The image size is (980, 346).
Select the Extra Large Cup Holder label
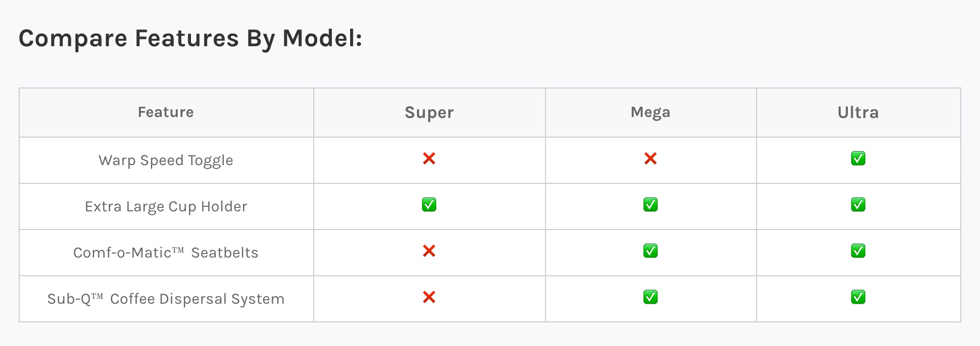coord(166,206)
